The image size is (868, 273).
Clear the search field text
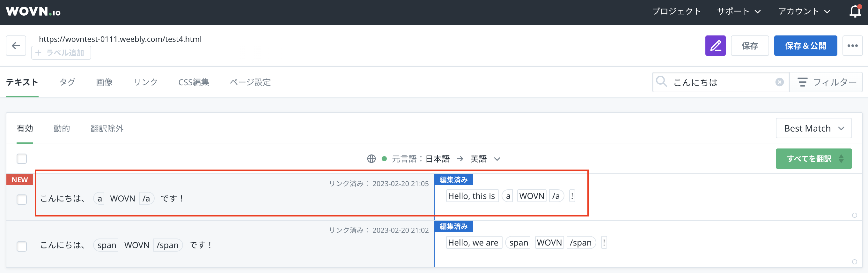point(779,82)
